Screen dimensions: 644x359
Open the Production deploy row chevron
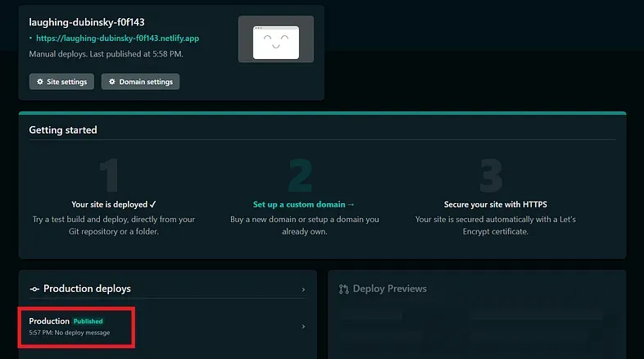click(303, 326)
